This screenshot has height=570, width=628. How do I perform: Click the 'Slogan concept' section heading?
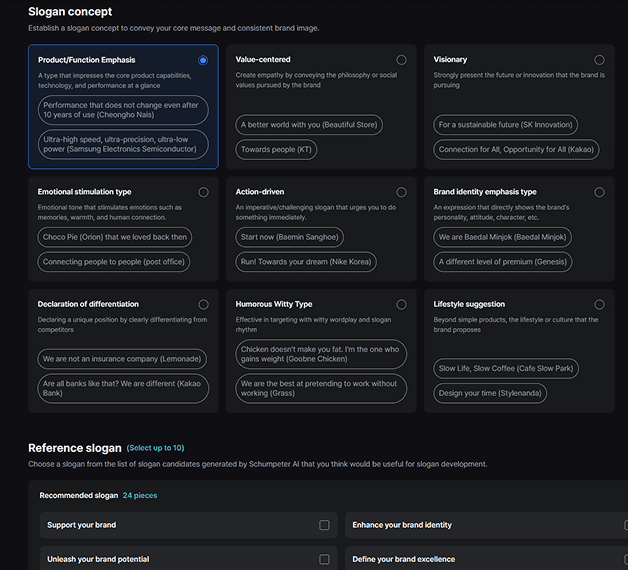[70, 12]
